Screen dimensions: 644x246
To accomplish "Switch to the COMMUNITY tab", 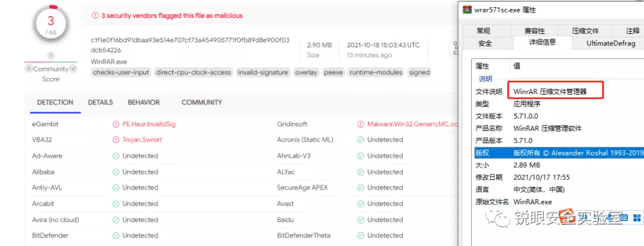I will click(x=202, y=102).
